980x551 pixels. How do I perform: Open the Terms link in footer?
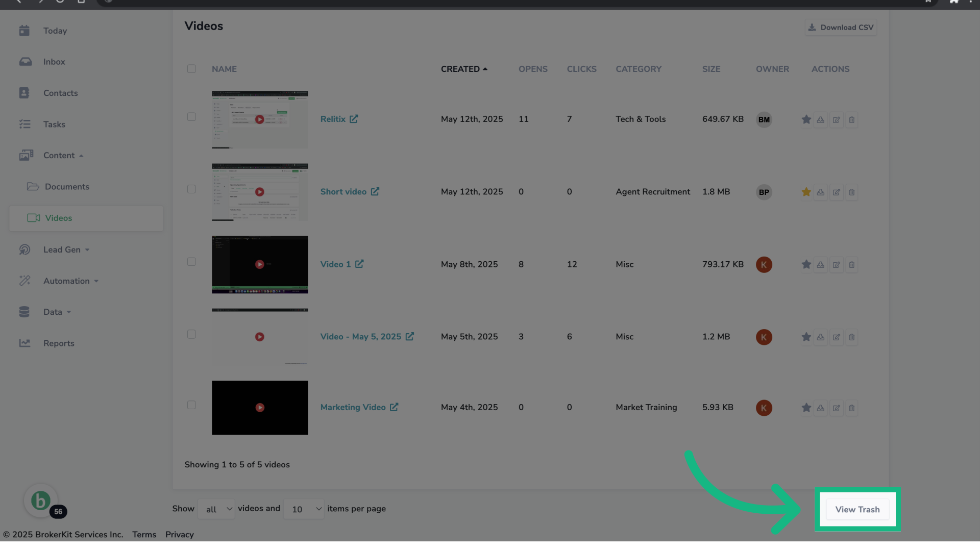click(x=144, y=535)
